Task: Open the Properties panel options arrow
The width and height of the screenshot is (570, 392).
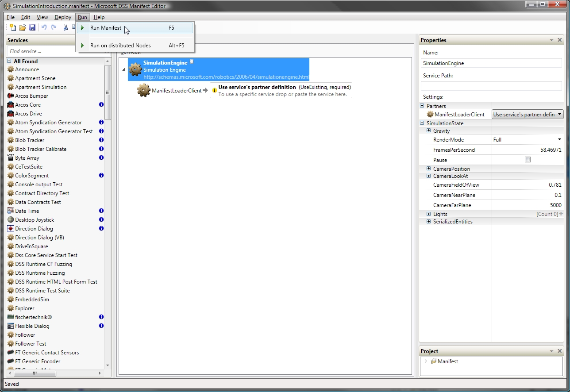Action: (x=551, y=40)
